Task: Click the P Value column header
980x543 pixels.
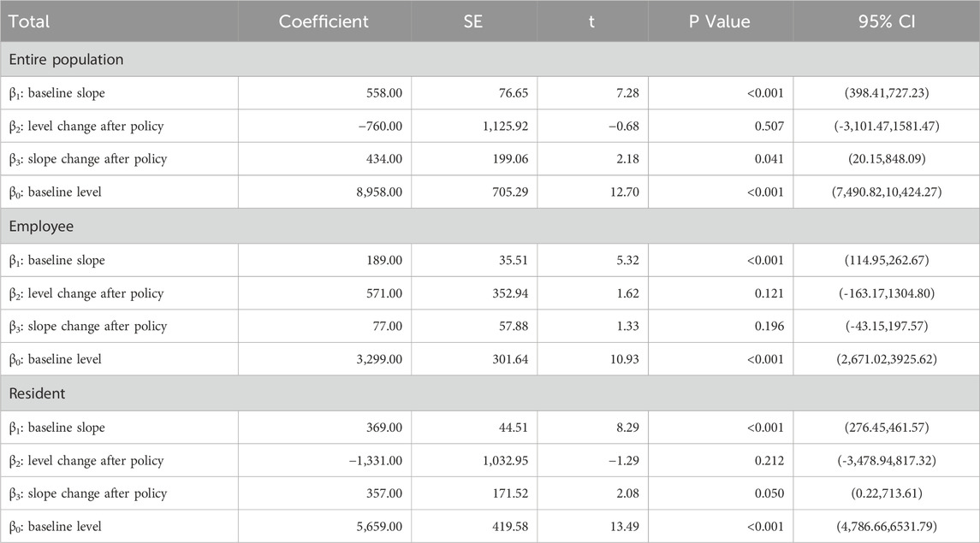Action: click(x=719, y=21)
